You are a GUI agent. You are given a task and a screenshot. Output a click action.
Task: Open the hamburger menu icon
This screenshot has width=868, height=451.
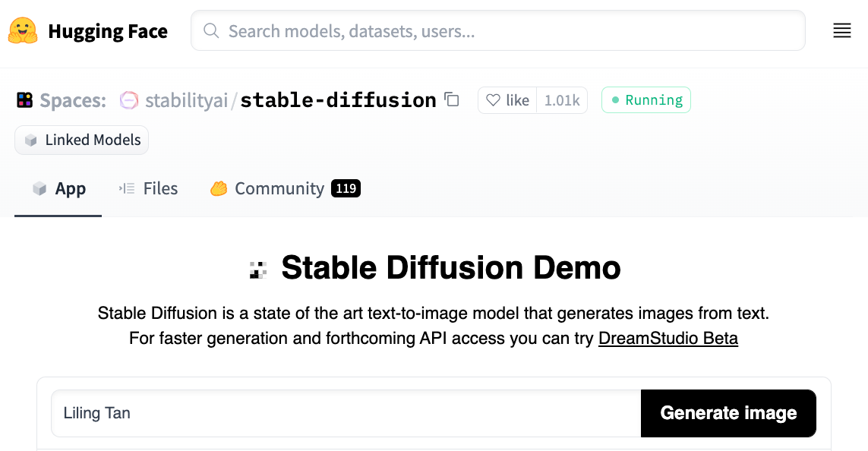(x=842, y=31)
